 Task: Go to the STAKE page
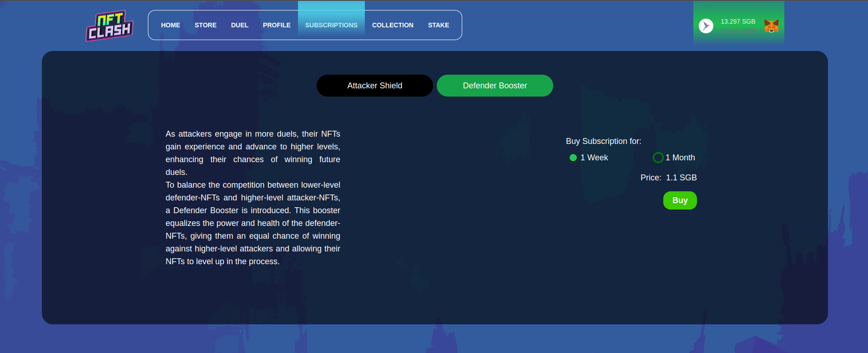(x=439, y=25)
